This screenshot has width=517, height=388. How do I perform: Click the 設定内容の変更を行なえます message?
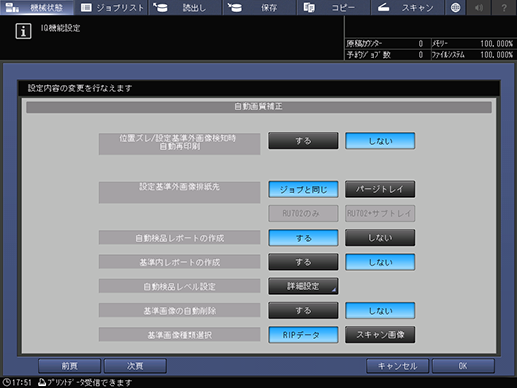tap(80, 88)
